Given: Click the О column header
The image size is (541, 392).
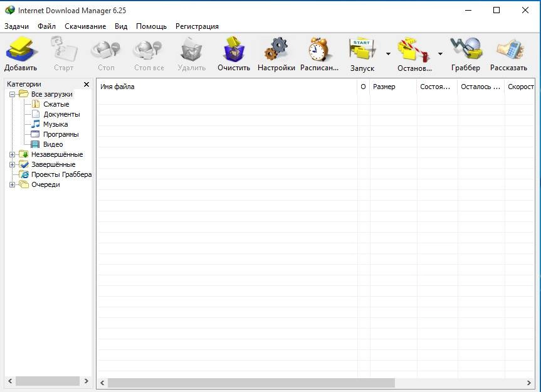Looking at the screenshot, I should coord(364,87).
